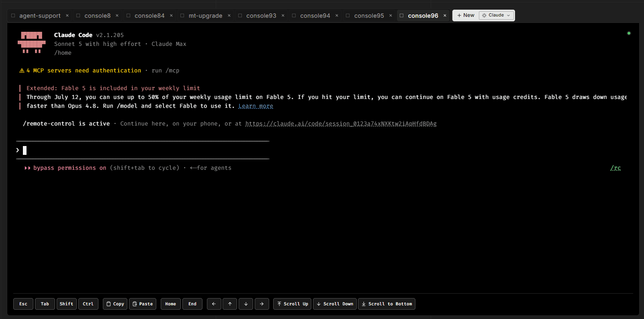The width and height of the screenshot is (644, 319).
Task: Click the square icon on console96 tab
Action: (x=402, y=16)
